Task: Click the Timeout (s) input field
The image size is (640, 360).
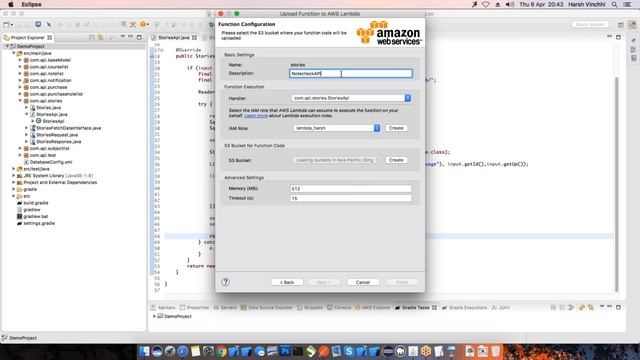Action: (x=351, y=198)
